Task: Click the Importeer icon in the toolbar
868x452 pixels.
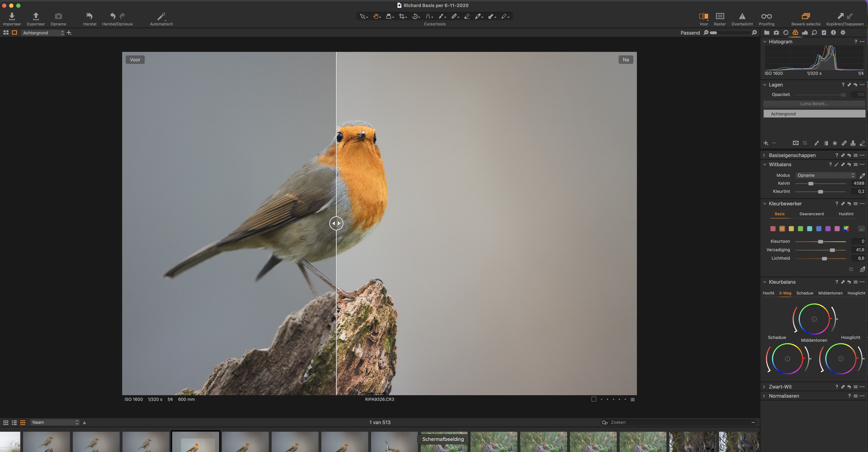Action: point(12,16)
